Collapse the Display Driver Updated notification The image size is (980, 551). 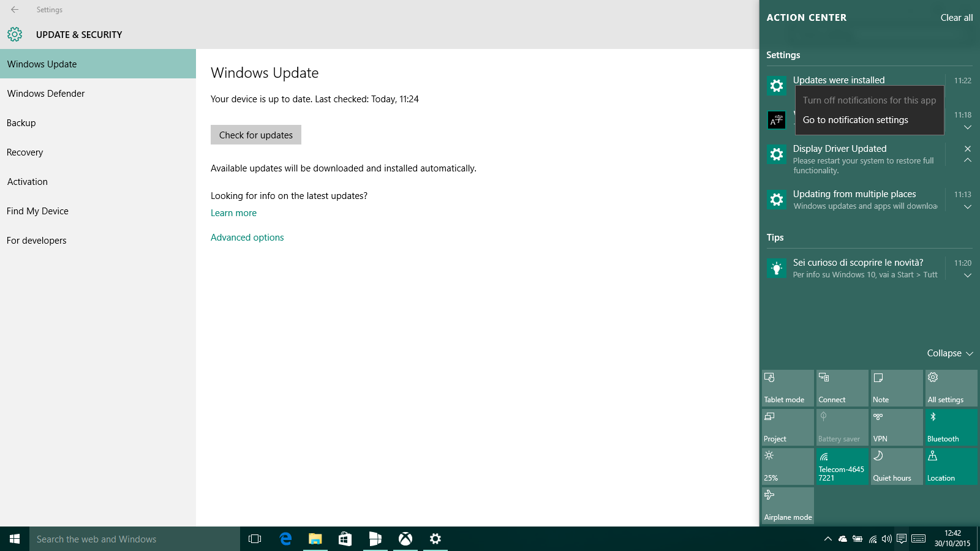[x=968, y=160]
